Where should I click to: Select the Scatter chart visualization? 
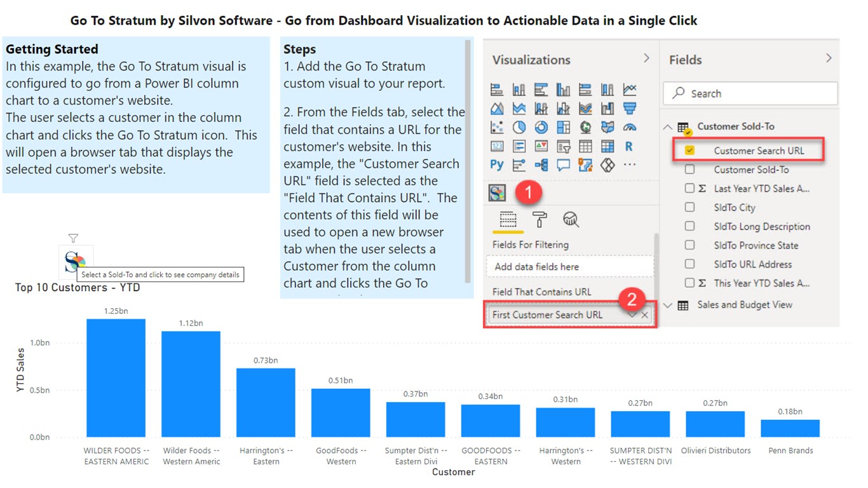tap(497, 127)
